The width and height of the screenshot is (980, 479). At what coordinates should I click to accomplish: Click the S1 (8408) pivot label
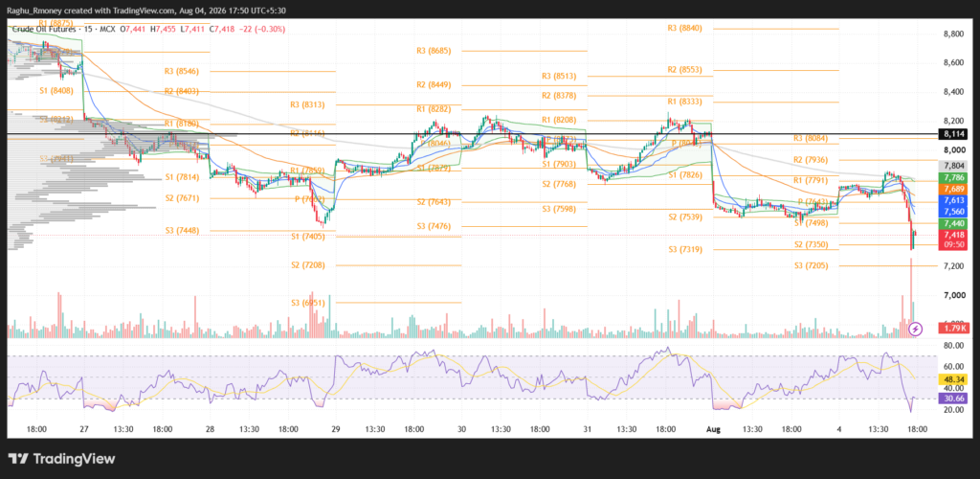pyautogui.click(x=56, y=91)
